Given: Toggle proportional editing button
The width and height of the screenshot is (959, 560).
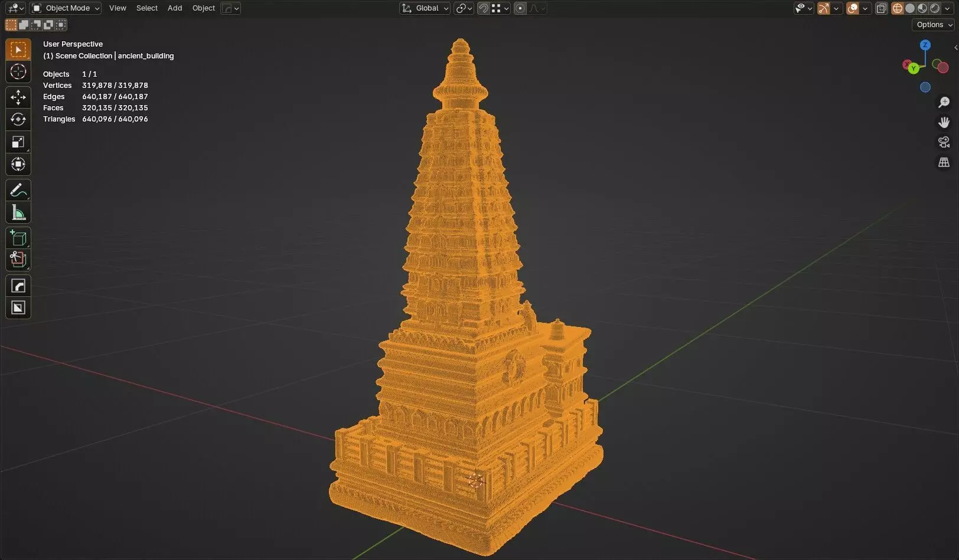Looking at the screenshot, I should (520, 8).
